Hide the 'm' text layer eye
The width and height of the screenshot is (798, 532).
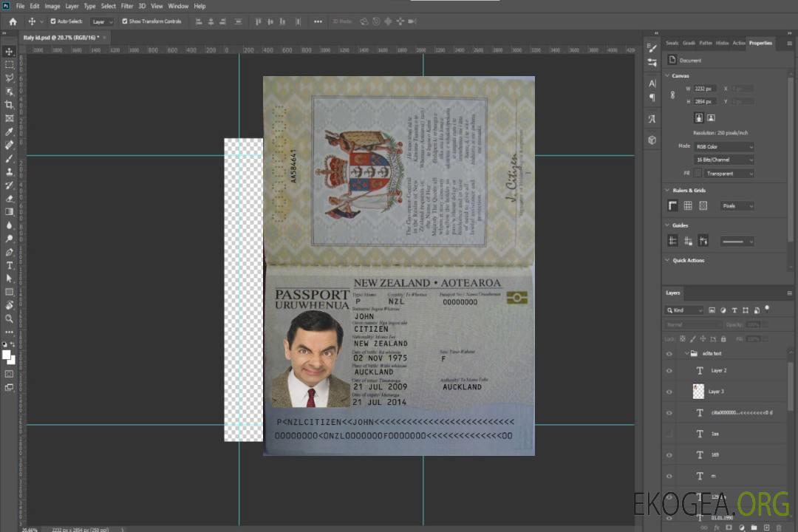point(669,476)
